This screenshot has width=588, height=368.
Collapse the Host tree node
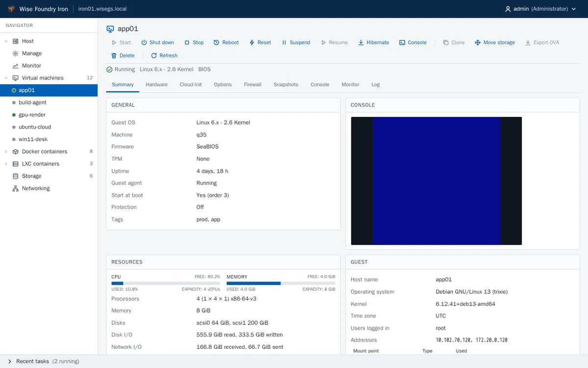coord(6,41)
